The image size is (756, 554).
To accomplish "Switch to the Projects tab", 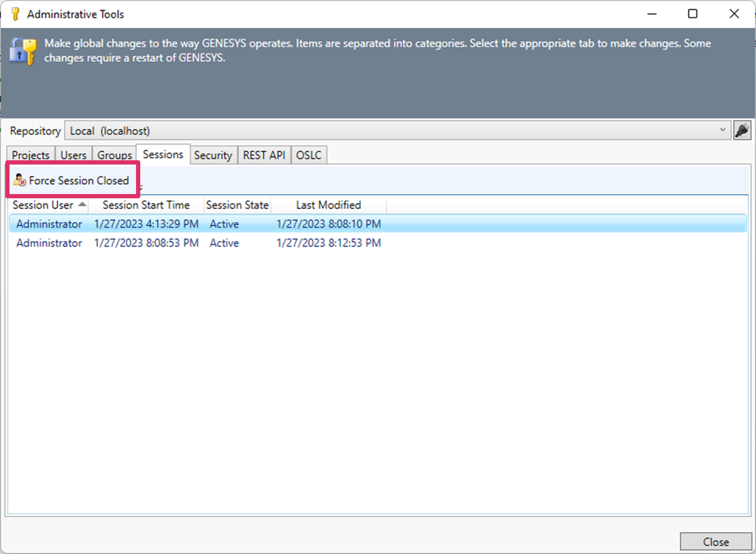I will (x=30, y=155).
